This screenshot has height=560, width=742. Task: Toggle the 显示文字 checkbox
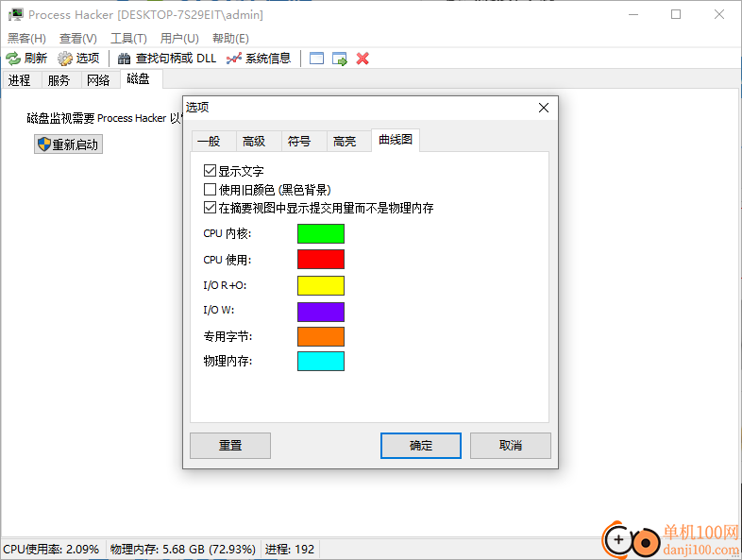click(211, 170)
